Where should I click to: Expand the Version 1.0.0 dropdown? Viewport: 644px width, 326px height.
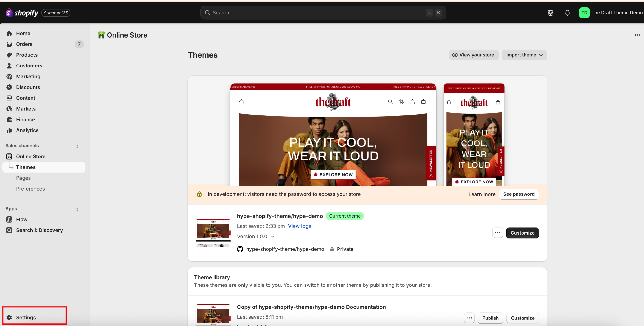coord(256,236)
